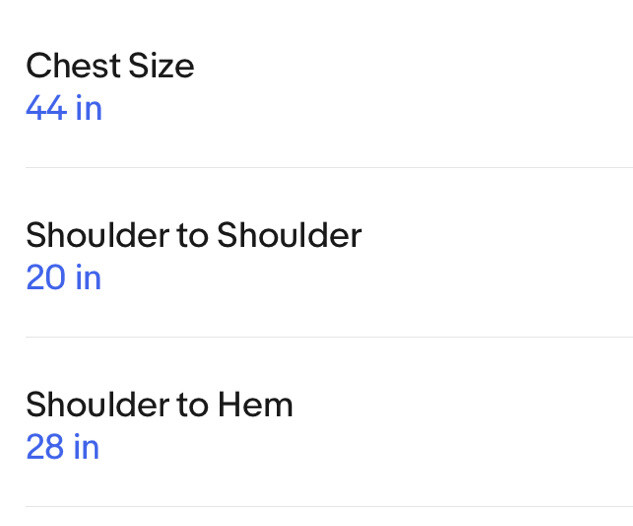Click the divider line below 44 in
Viewport: 633px width, 526px height.
329,167
